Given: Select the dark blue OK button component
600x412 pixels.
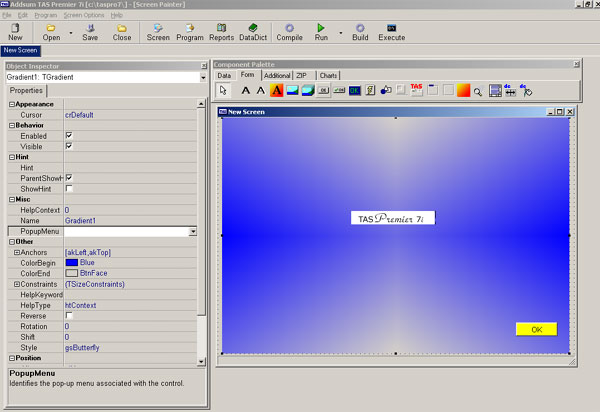Looking at the screenshot, I should 355,91.
